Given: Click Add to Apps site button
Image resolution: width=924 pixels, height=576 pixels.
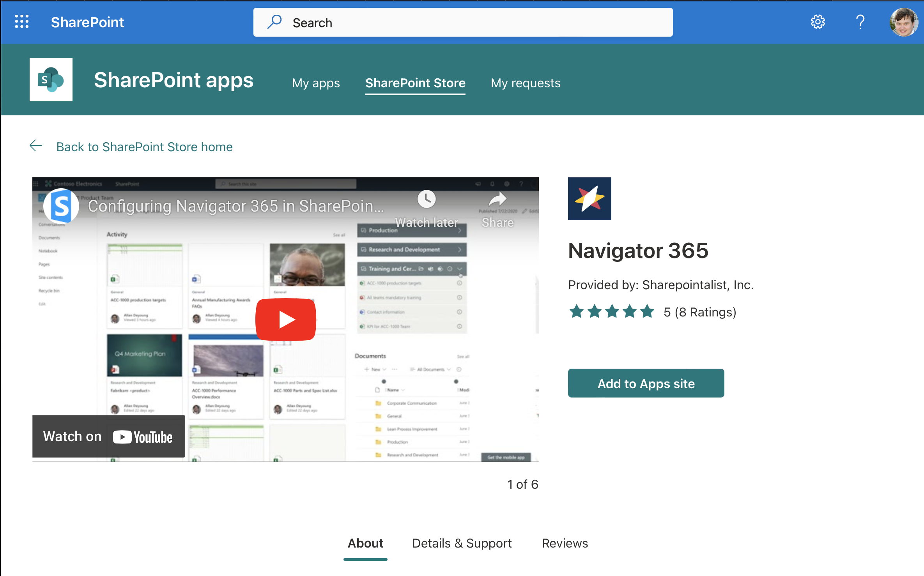Looking at the screenshot, I should click(x=646, y=383).
